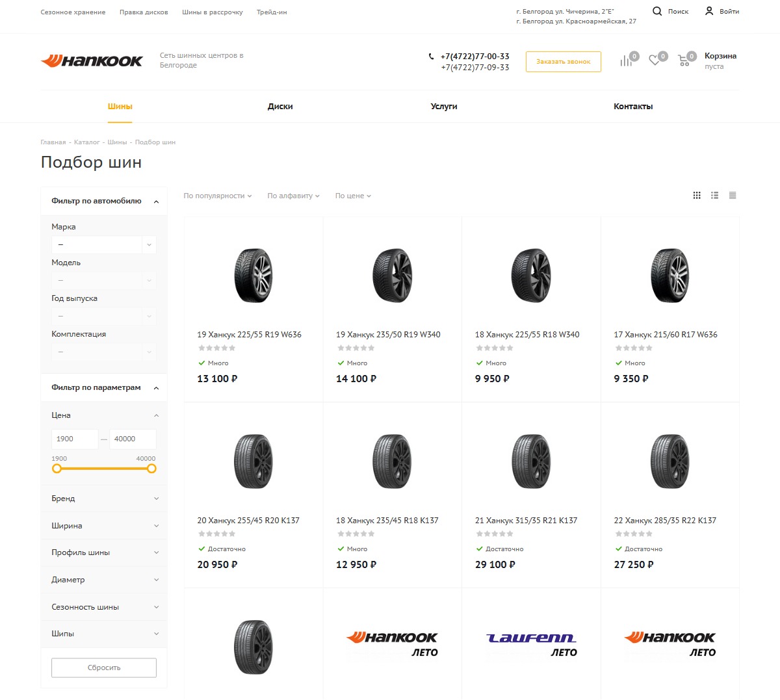Open the Диски main menu tab

tap(280, 106)
